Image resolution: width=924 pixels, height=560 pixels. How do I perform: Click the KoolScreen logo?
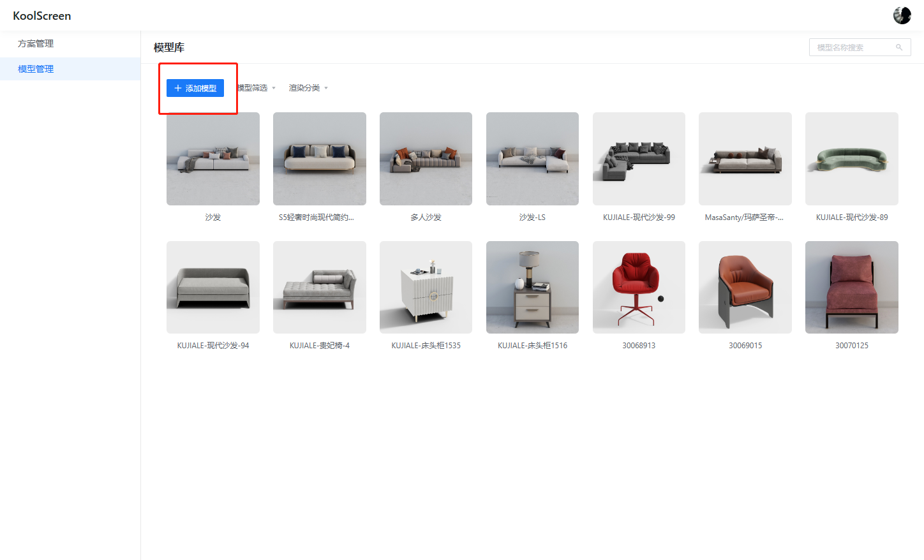coord(42,16)
